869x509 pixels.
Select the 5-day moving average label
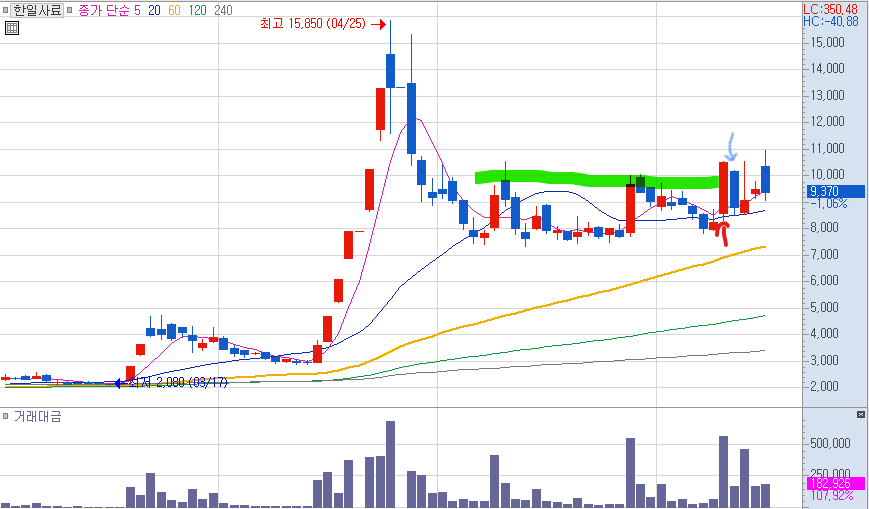137,10
